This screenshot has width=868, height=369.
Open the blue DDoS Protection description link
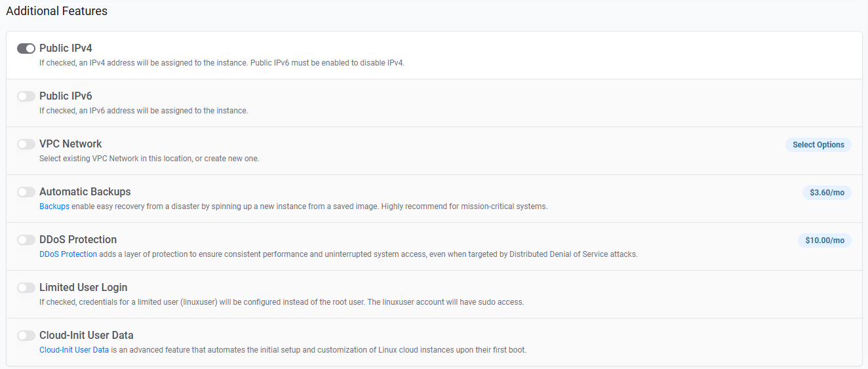pyautogui.click(x=68, y=254)
